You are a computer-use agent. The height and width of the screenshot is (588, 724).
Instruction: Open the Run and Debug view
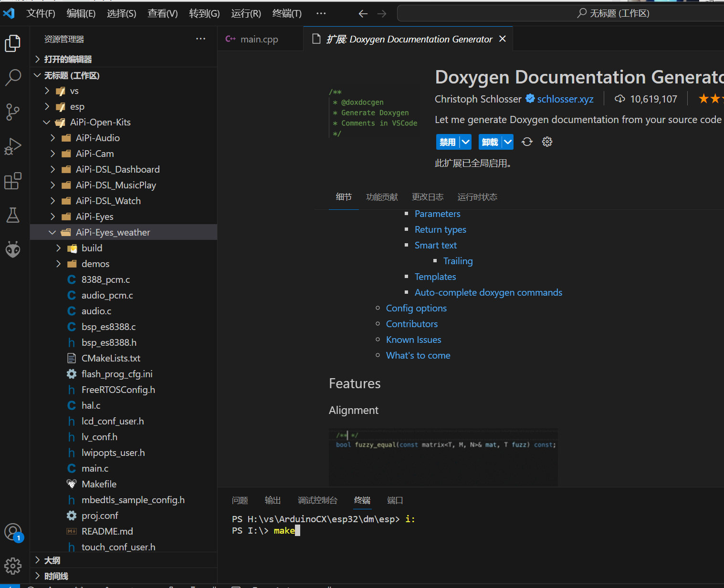(13, 146)
